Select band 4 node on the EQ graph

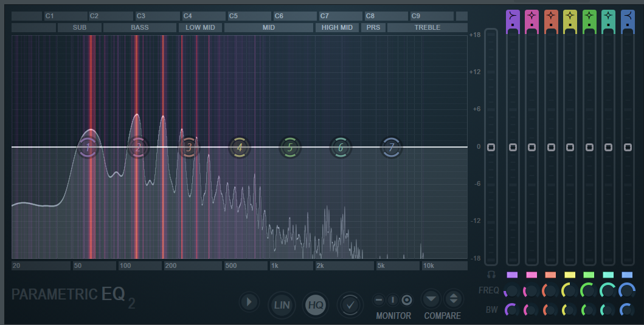[x=240, y=147]
